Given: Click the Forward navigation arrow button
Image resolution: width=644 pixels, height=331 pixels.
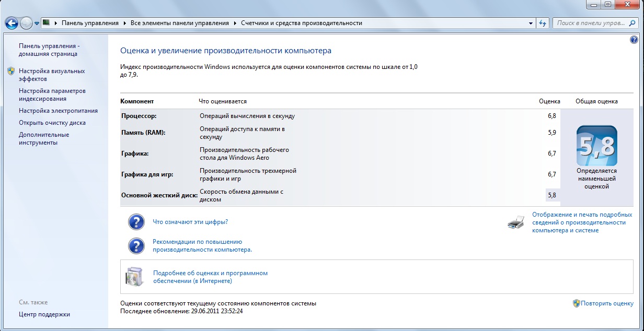Looking at the screenshot, I should [x=26, y=23].
